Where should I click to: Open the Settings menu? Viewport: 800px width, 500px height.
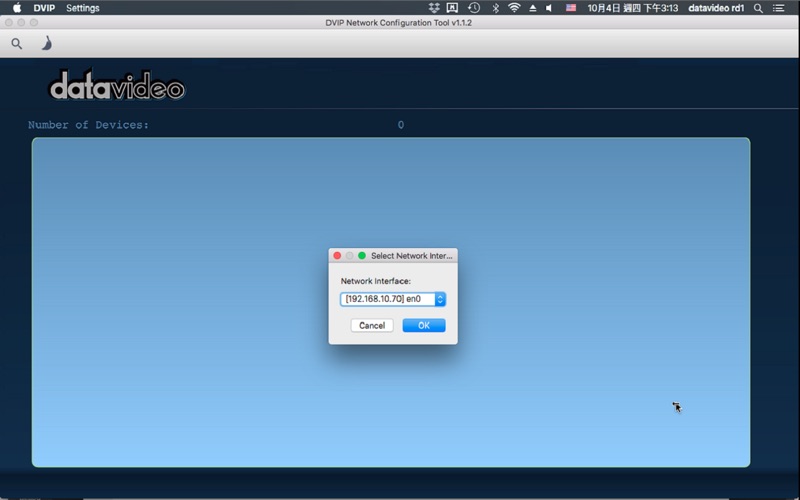[x=83, y=8]
